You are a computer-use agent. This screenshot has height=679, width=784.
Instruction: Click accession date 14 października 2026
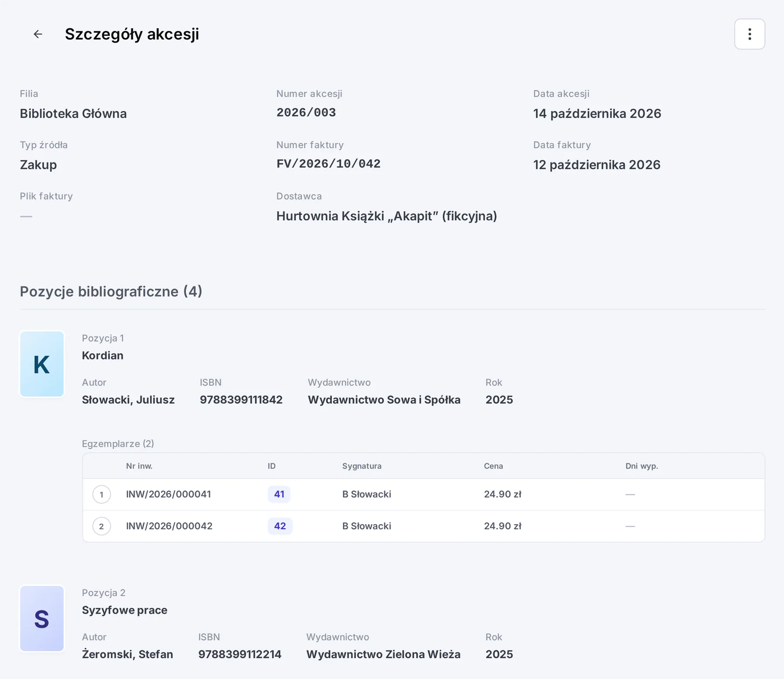[x=597, y=114]
